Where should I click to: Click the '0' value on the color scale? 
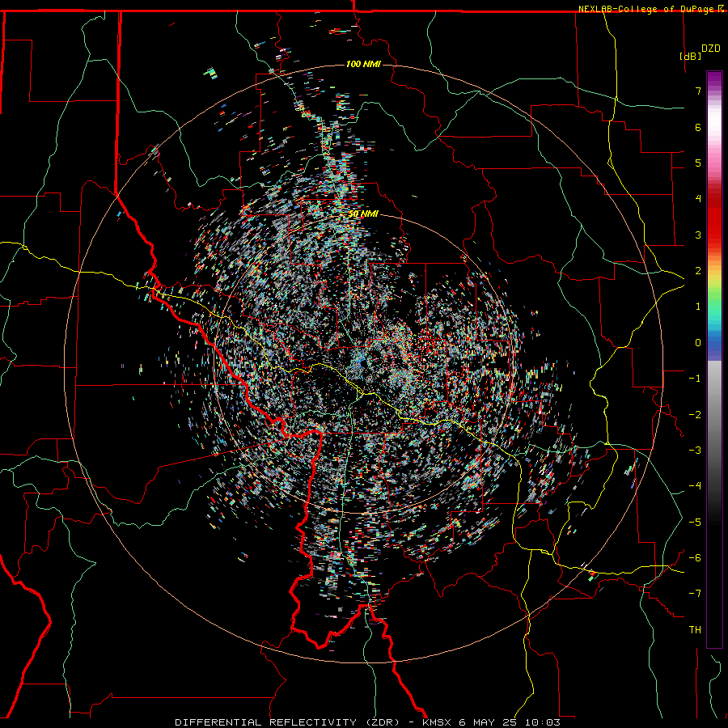(x=698, y=343)
